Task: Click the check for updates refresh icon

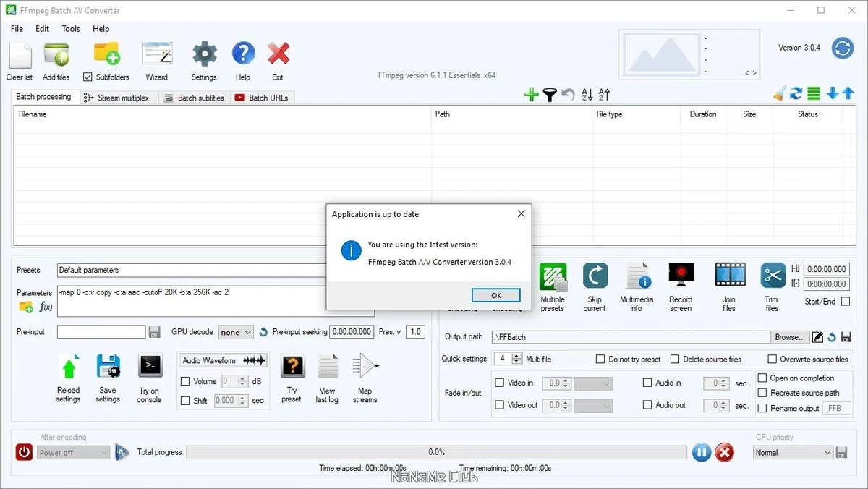Action: [843, 48]
